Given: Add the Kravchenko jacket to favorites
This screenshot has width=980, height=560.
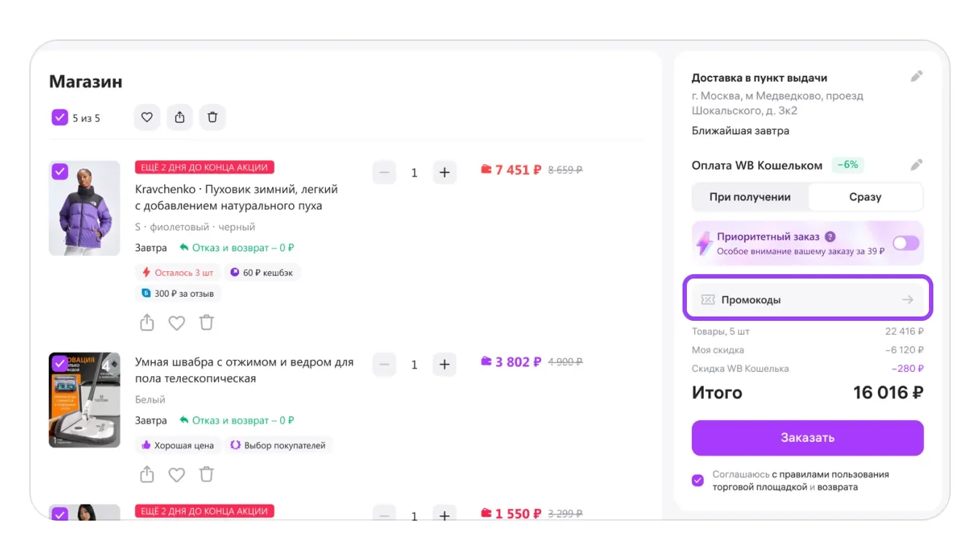Looking at the screenshot, I should (176, 322).
